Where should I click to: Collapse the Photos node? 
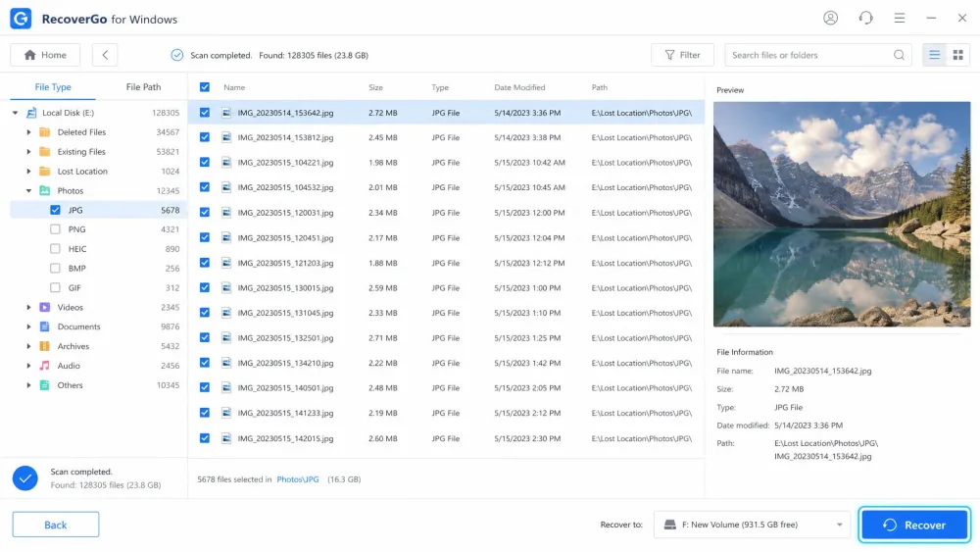click(28, 190)
